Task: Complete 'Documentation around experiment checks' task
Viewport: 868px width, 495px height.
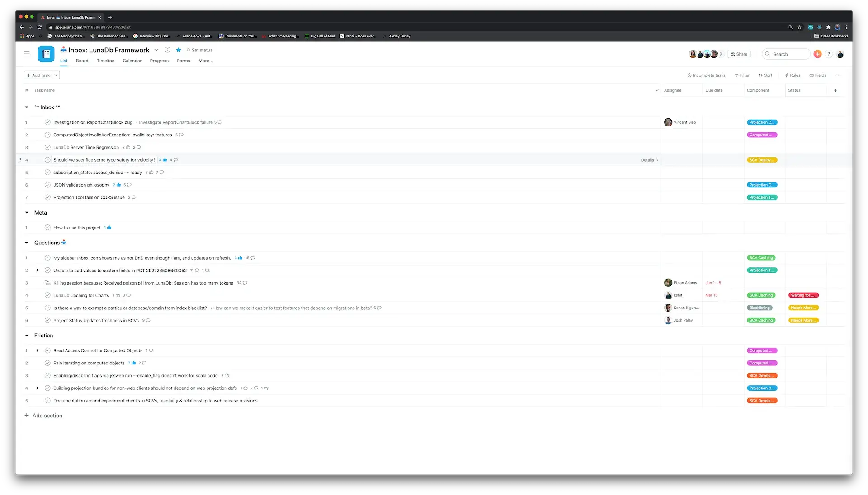Action: pos(47,401)
